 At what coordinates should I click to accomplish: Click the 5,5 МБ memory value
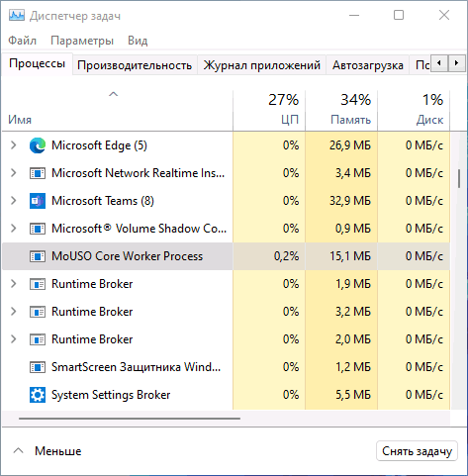pyautogui.click(x=353, y=395)
